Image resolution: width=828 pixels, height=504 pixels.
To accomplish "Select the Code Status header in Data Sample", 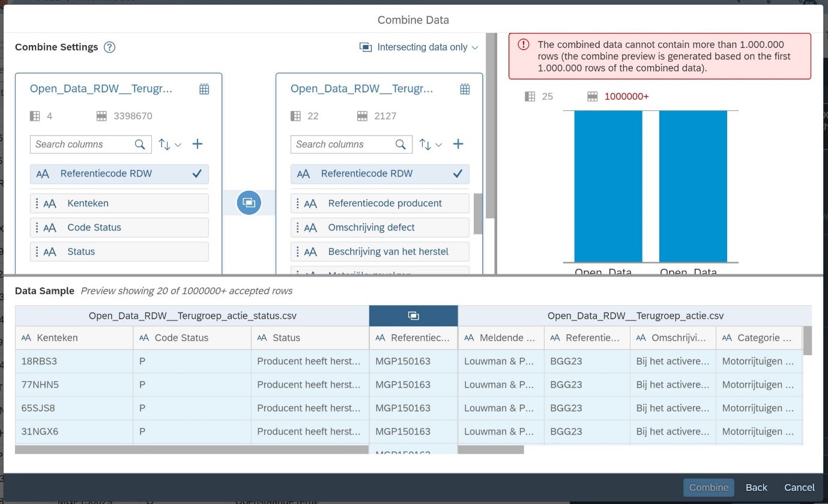I will pos(192,338).
